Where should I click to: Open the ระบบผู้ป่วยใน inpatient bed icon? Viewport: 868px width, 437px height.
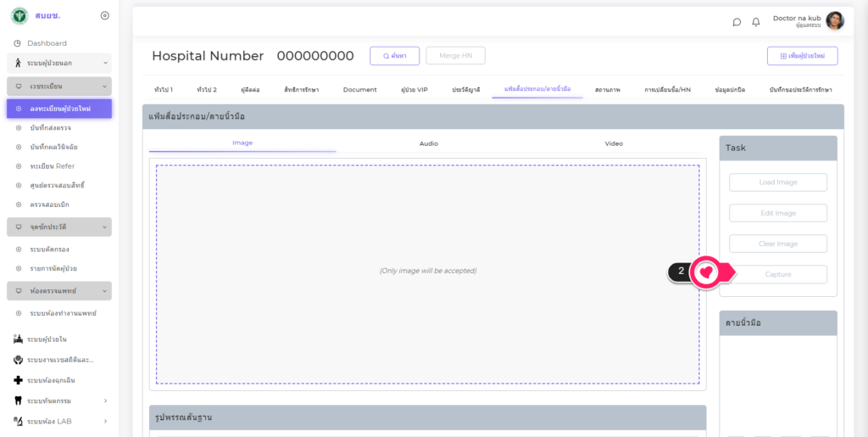[x=18, y=339]
